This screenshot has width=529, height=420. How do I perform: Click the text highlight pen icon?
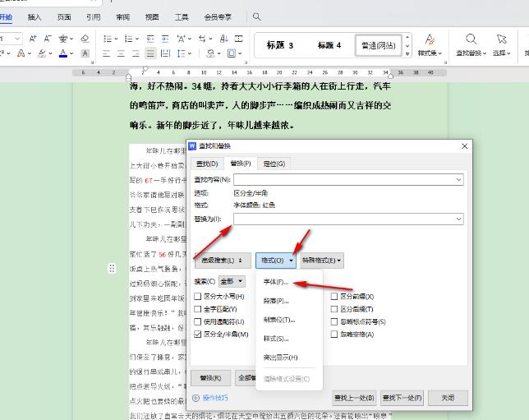click(x=42, y=53)
